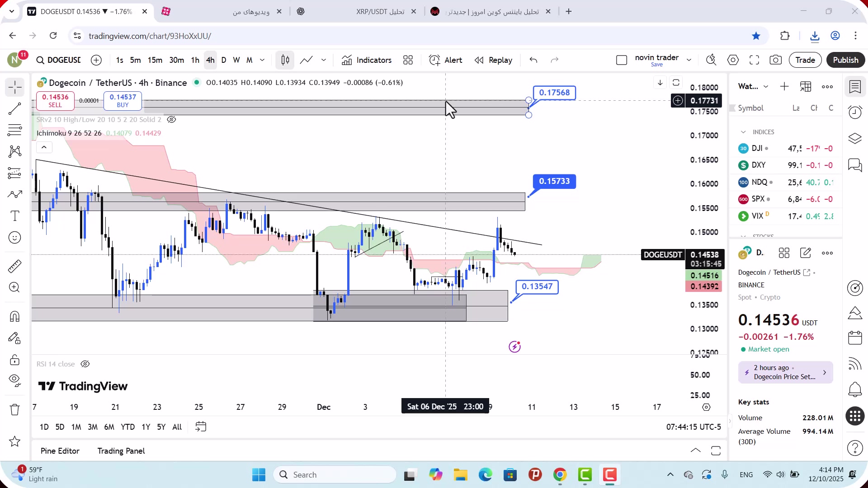Select the zoom in tool

tap(15, 287)
